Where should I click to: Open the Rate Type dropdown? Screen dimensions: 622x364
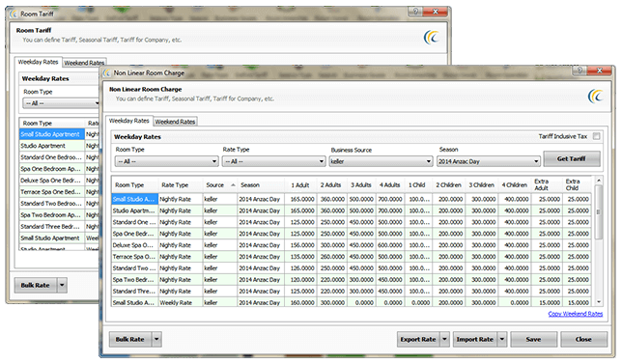pos(273,161)
